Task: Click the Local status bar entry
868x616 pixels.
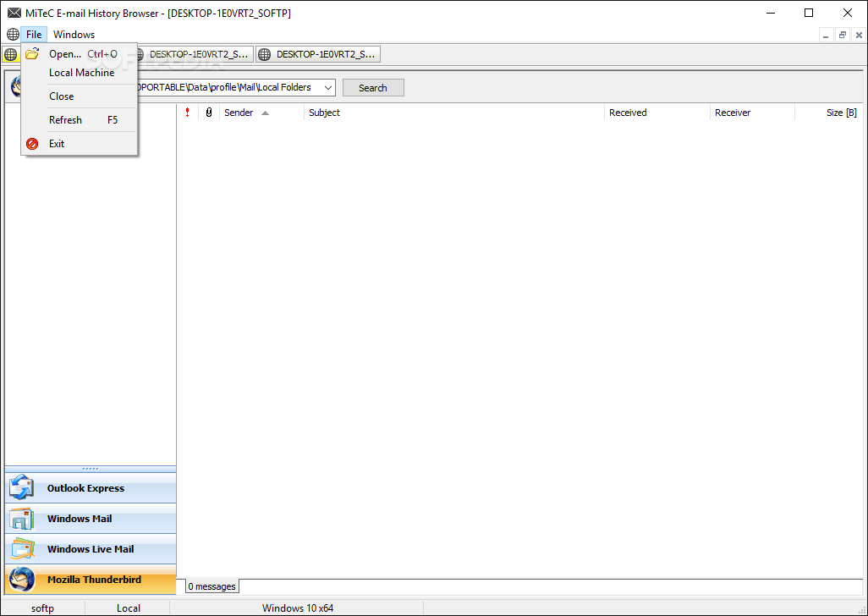Action: pyautogui.click(x=128, y=608)
